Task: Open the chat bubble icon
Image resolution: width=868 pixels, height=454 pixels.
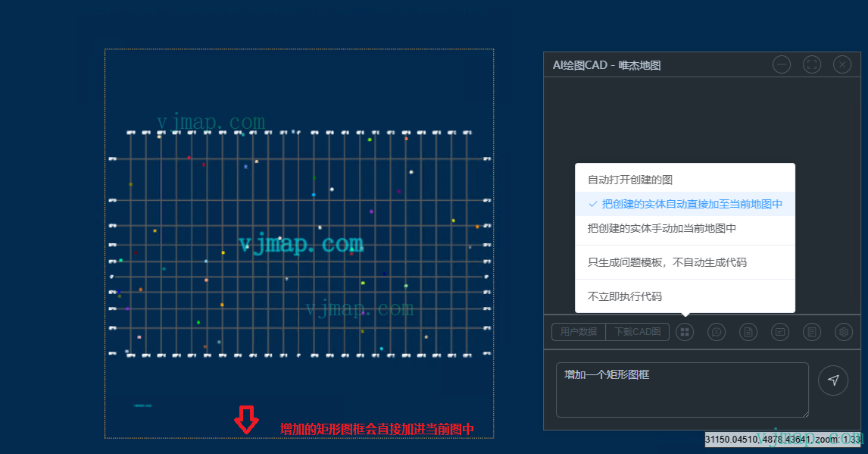Action: pos(717,332)
